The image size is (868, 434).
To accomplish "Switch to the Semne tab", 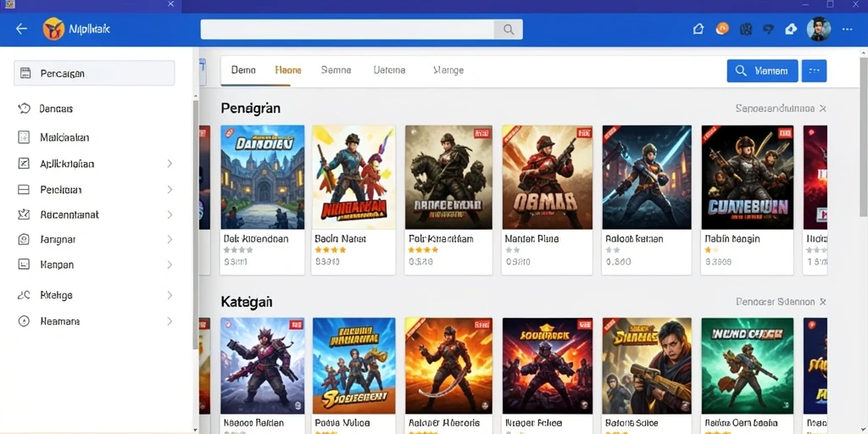I will pos(336,70).
